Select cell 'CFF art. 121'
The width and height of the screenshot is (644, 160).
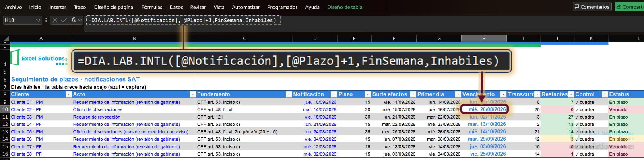point(244,117)
